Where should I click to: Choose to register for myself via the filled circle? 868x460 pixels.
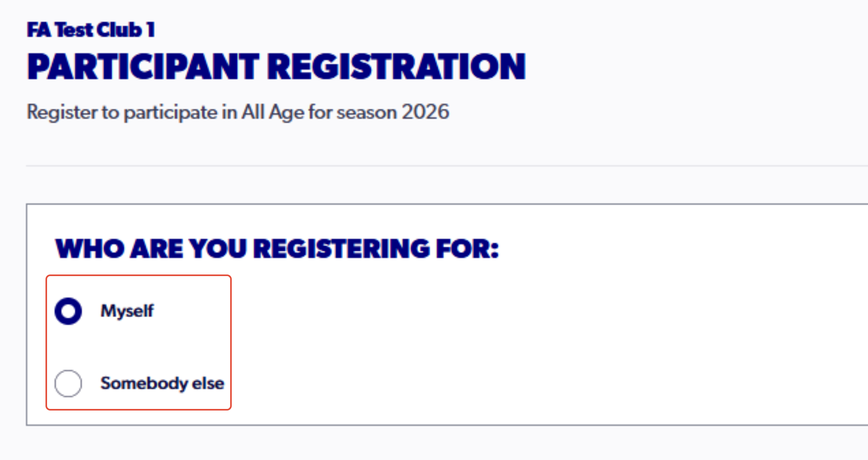(x=68, y=311)
